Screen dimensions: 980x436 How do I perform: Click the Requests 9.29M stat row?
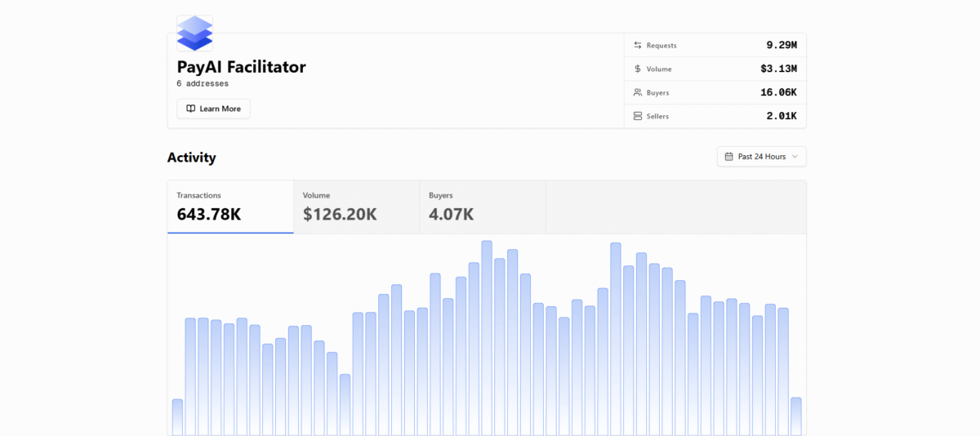point(715,45)
